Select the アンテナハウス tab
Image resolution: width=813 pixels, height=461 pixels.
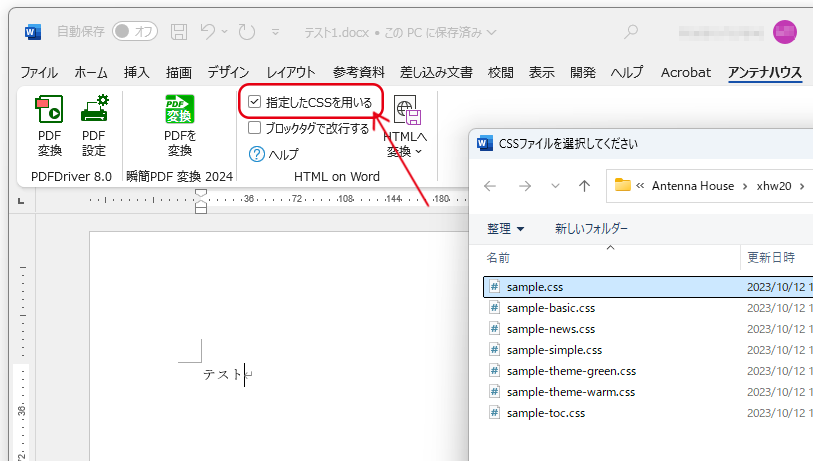[x=765, y=73]
